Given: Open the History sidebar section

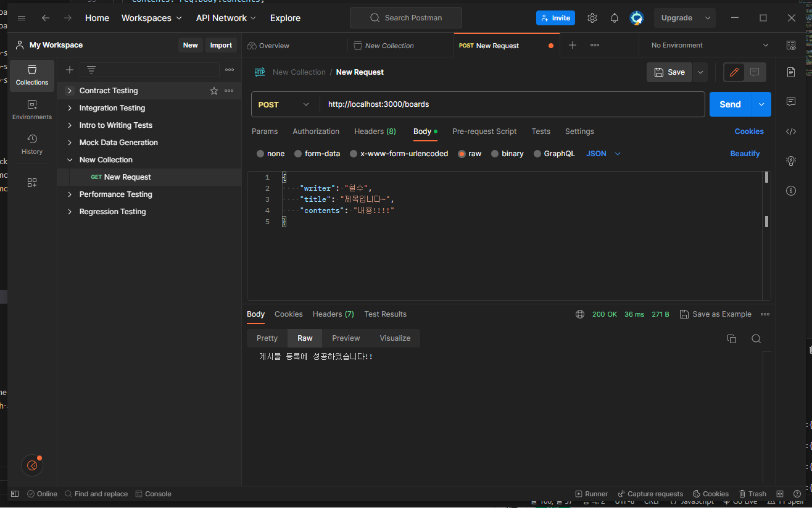Looking at the screenshot, I should [32, 144].
